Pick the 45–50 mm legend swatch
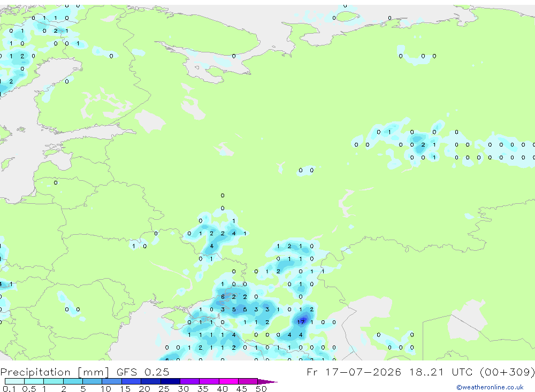The height and width of the screenshot is (392, 535). click(x=248, y=381)
